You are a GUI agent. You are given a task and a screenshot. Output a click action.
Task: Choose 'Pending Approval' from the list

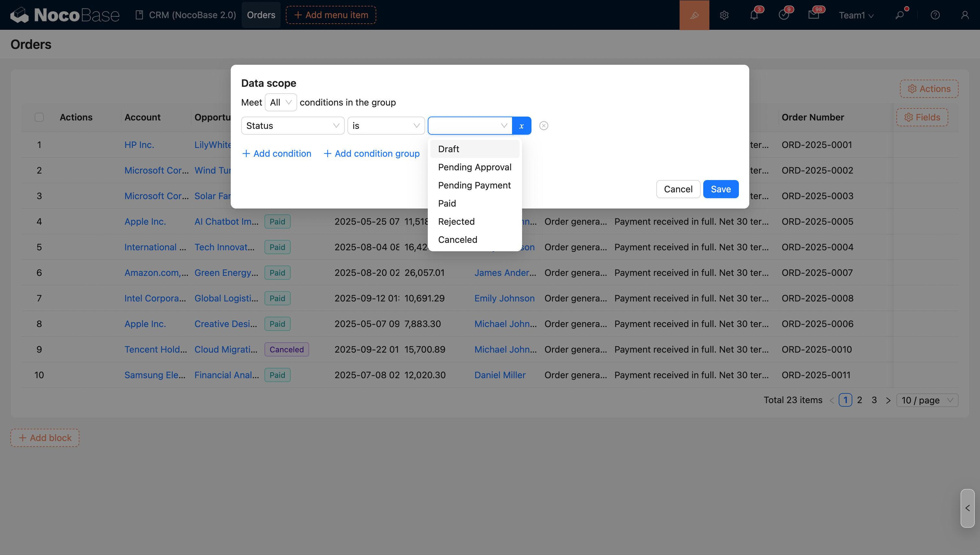pyautogui.click(x=474, y=167)
